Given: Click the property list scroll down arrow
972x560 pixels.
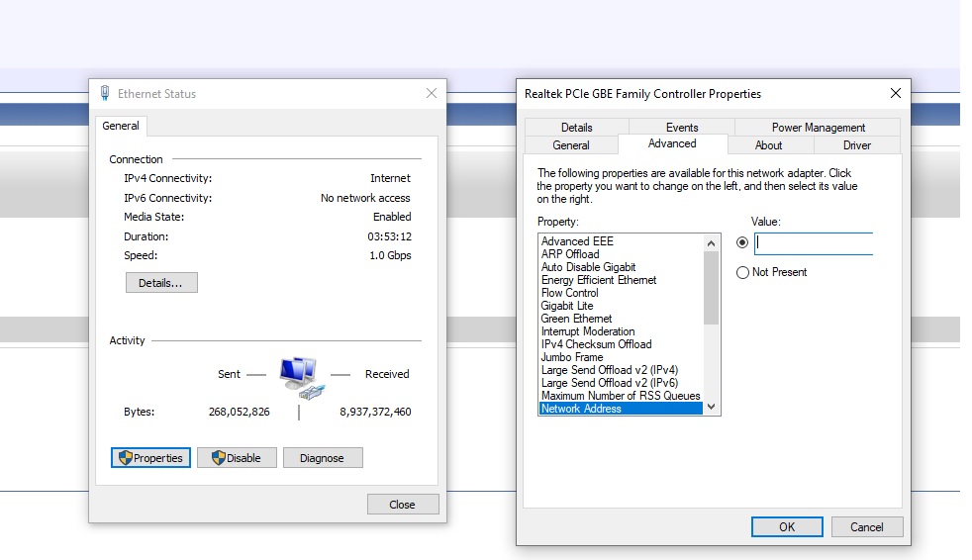Looking at the screenshot, I should pos(711,407).
